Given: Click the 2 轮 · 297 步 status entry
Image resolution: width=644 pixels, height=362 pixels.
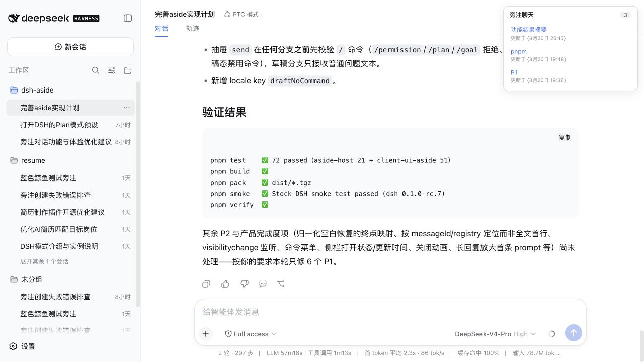Looking at the screenshot, I should [236, 353].
